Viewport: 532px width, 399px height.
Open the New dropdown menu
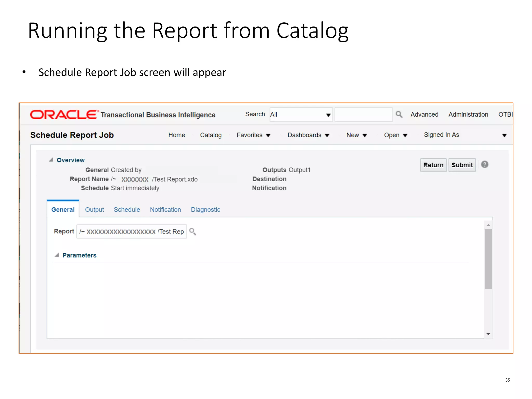tap(356, 135)
